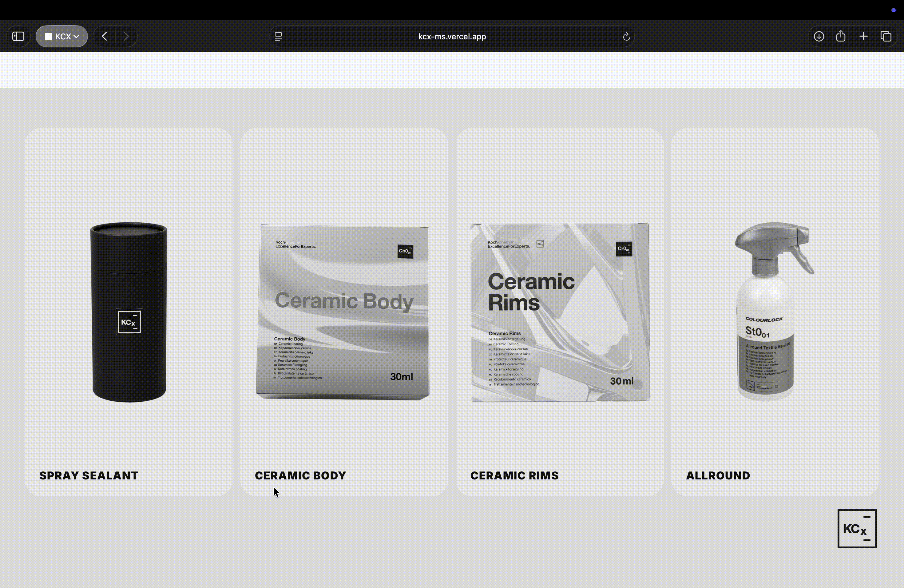Reload the current page
Image resolution: width=904 pixels, height=588 pixels.
(x=626, y=37)
